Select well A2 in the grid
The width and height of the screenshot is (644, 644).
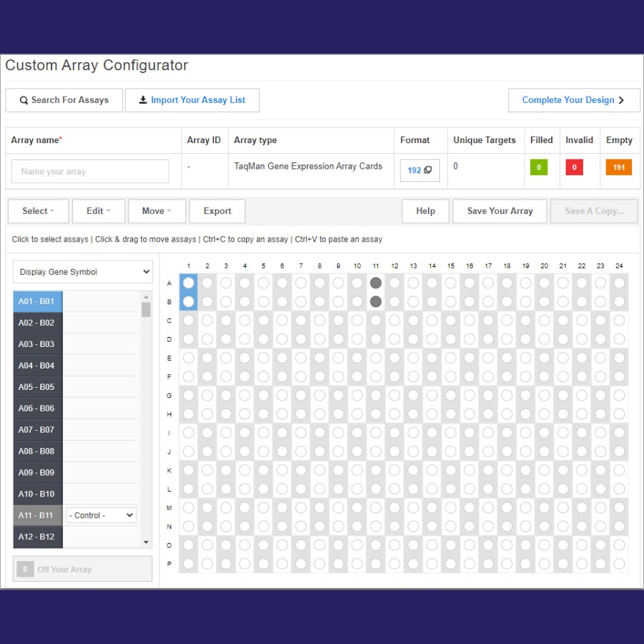coord(208,283)
